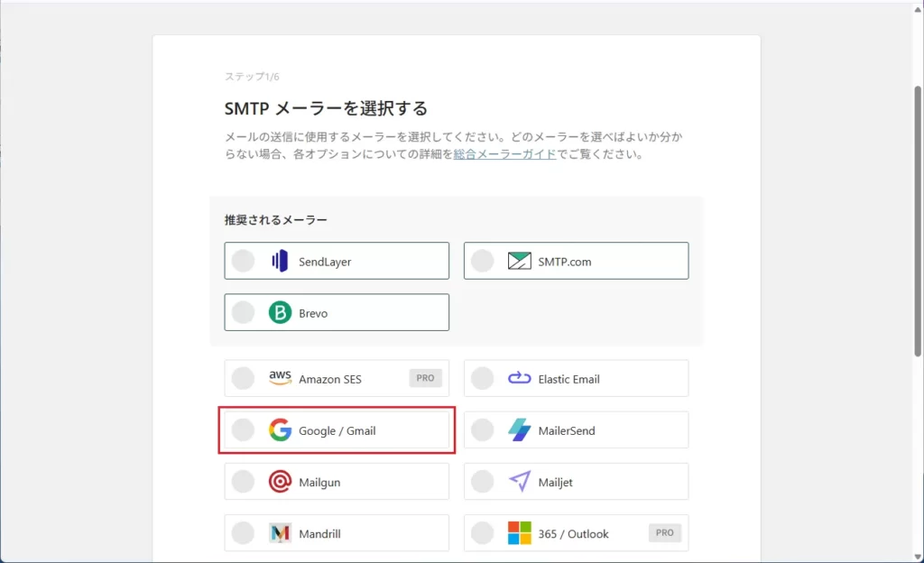Click the Elastic Email label text
Image resolution: width=924 pixels, height=563 pixels.
[568, 379]
